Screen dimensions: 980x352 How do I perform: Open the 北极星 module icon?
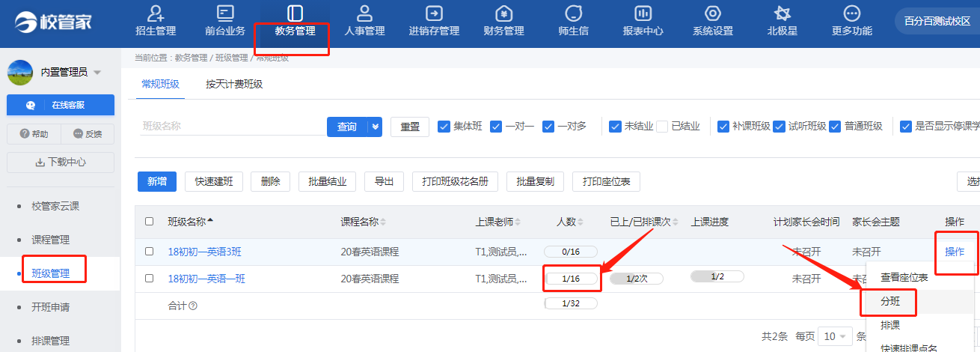point(783,13)
